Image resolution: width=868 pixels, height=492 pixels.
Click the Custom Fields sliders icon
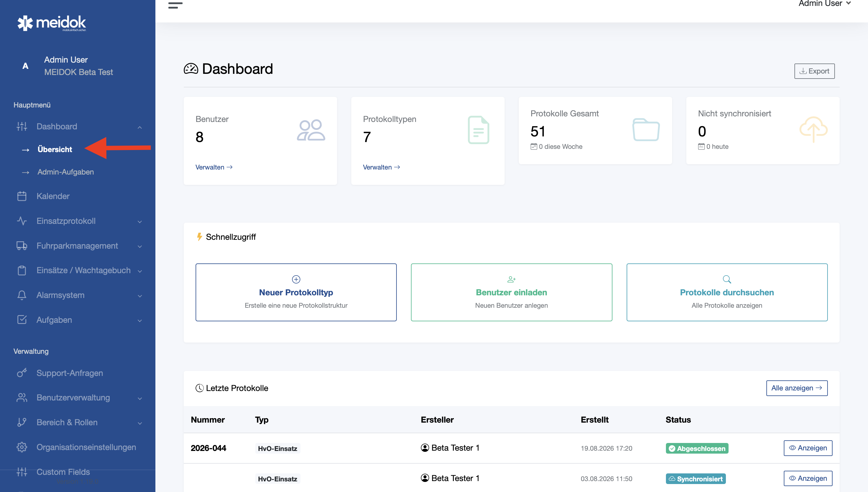pyautogui.click(x=22, y=472)
